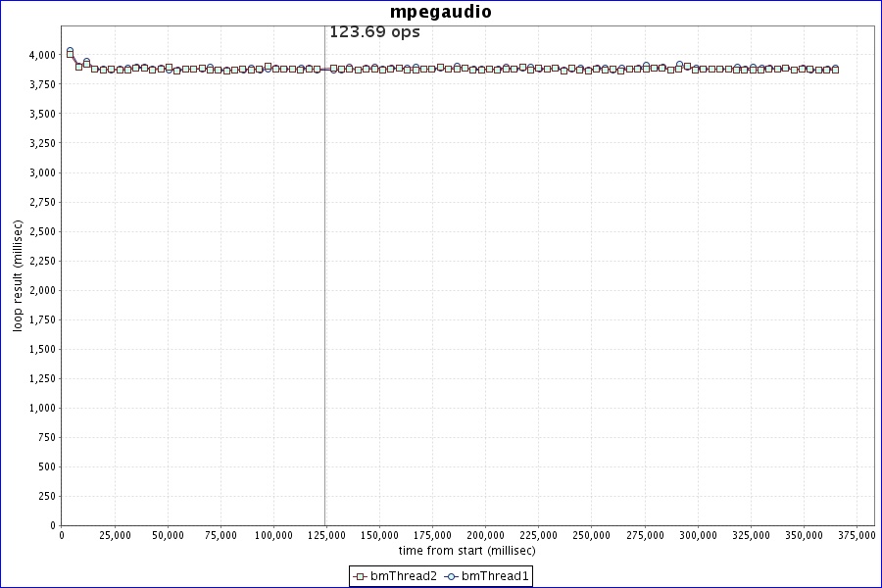Click the 375,000 x-axis tick label
This screenshot has height=588, width=882.
coord(857,536)
